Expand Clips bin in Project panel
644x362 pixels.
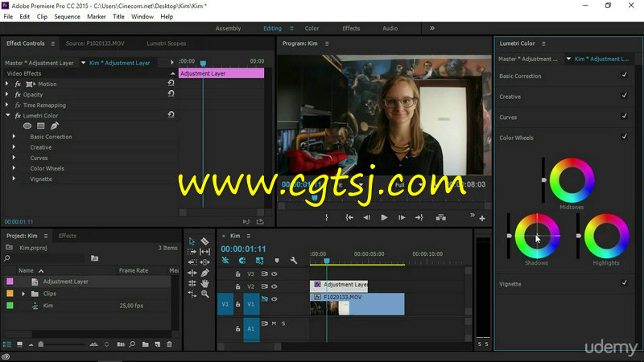tap(23, 294)
